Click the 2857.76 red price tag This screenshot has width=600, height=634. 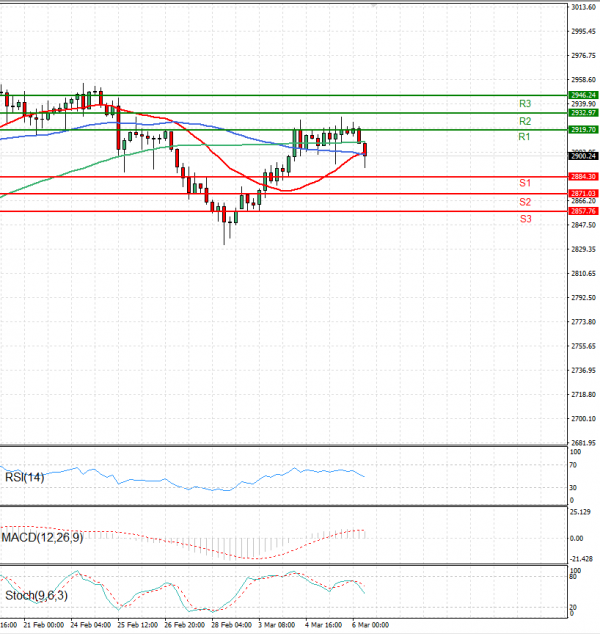pos(583,211)
